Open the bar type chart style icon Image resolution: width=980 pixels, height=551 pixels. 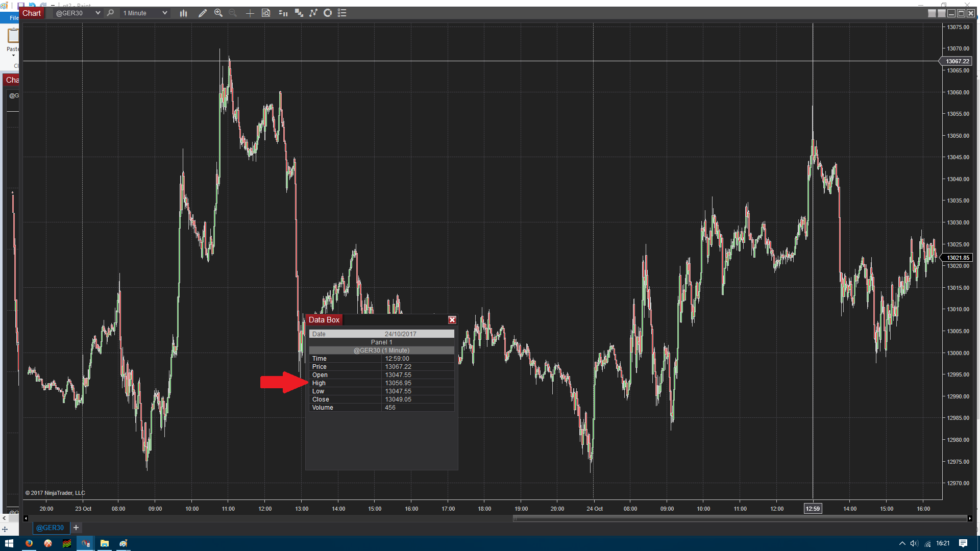pyautogui.click(x=184, y=13)
